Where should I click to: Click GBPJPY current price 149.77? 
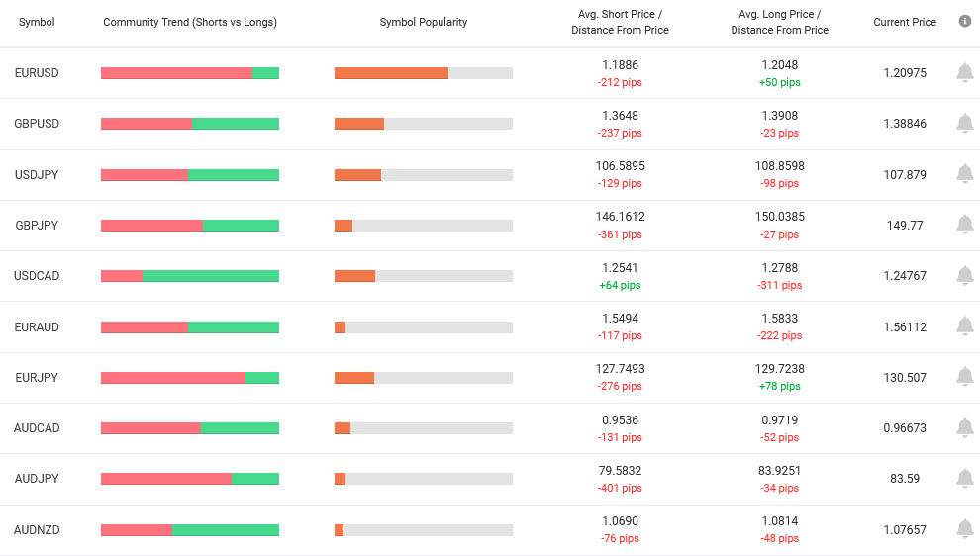click(905, 226)
